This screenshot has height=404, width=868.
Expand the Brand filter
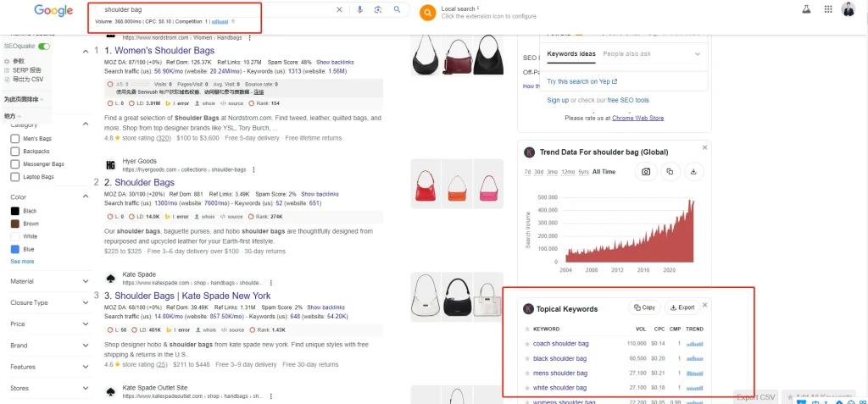point(86,346)
